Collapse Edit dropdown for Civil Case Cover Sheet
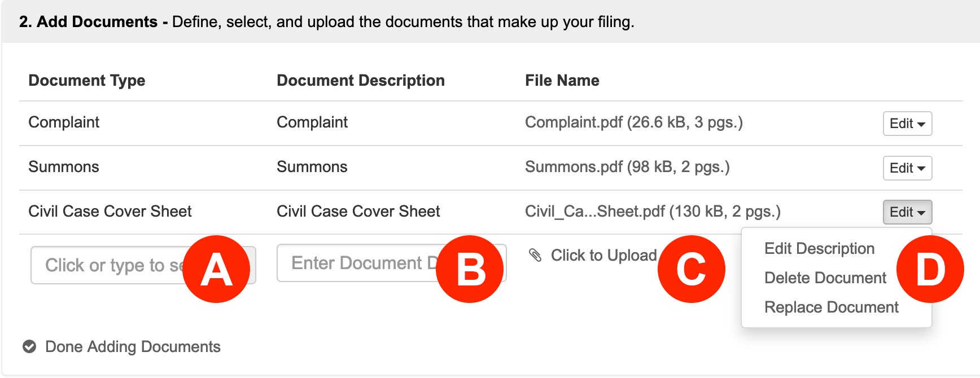 pos(907,212)
